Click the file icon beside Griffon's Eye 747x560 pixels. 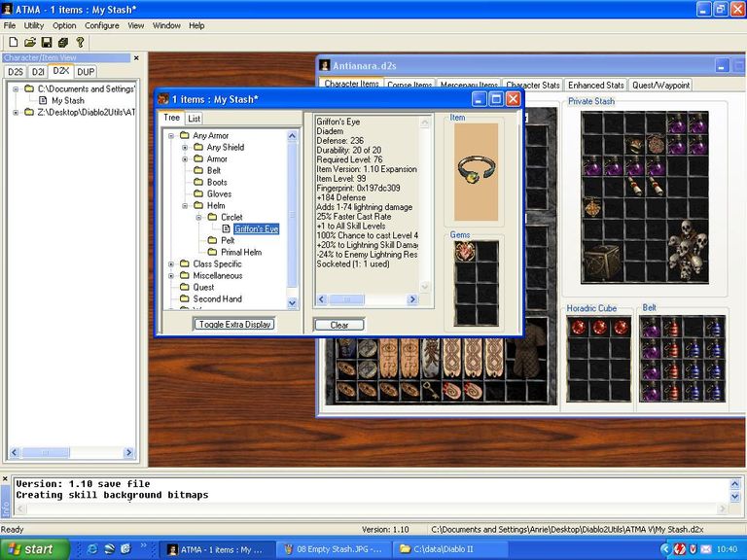click(227, 228)
